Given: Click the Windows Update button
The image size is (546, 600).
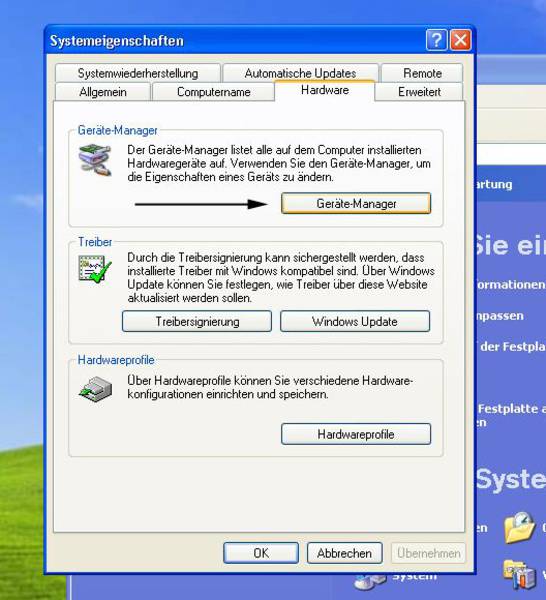Looking at the screenshot, I should point(355,321).
